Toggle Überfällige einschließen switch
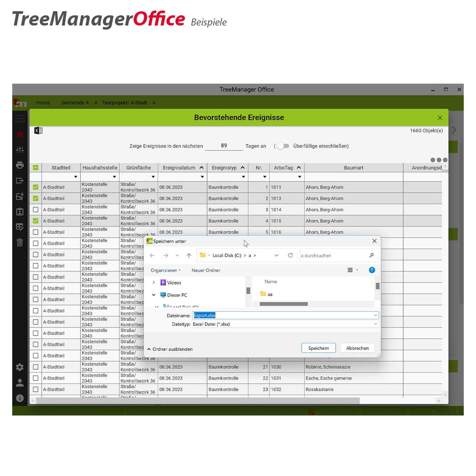Image resolution: width=476 pixels, height=476 pixels. click(x=283, y=146)
